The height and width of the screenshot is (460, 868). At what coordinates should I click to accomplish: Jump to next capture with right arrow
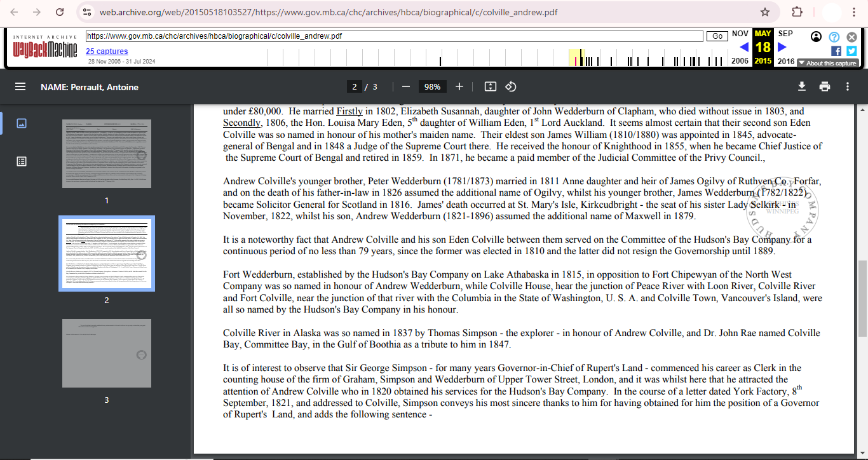[x=782, y=47]
